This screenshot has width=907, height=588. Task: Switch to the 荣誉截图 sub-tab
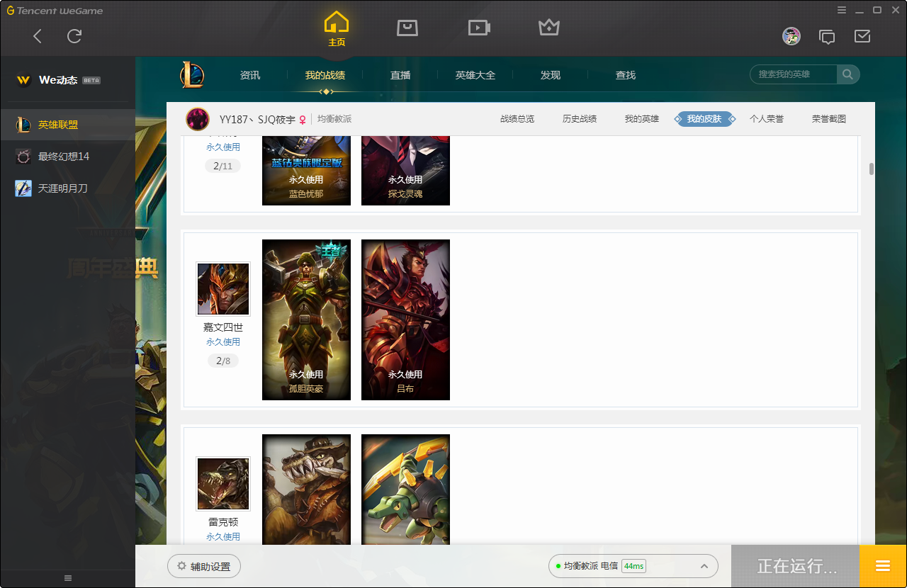point(829,119)
